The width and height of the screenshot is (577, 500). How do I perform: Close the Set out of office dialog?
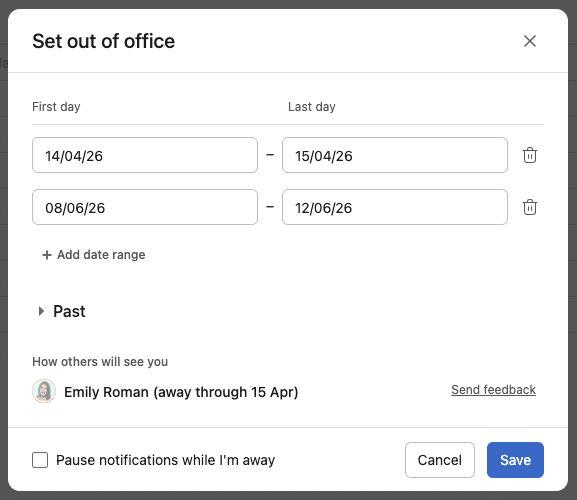(x=530, y=41)
